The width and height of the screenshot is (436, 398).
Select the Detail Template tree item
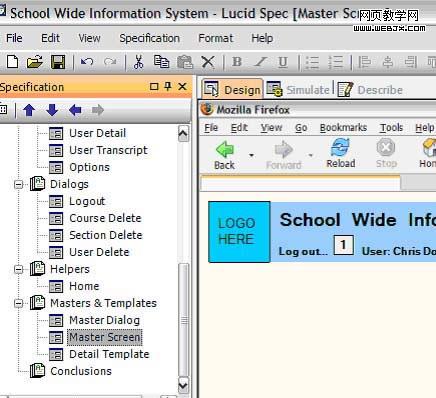pyautogui.click(x=109, y=354)
